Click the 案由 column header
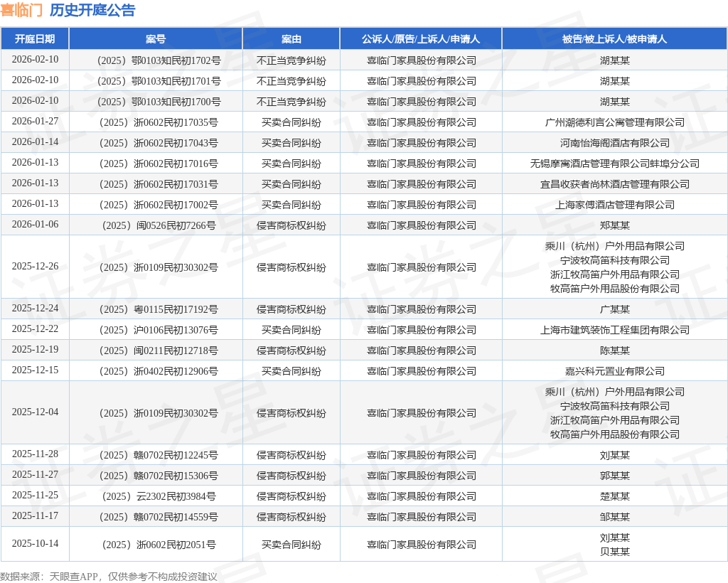 (291, 39)
